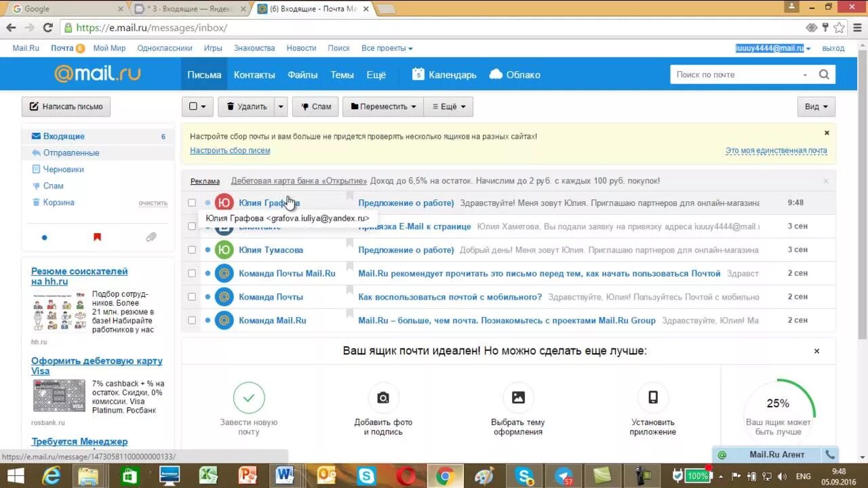This screenshot has width=868, height=488.
Task: Go back with the browser back arrow
Action: coord(11,28)
